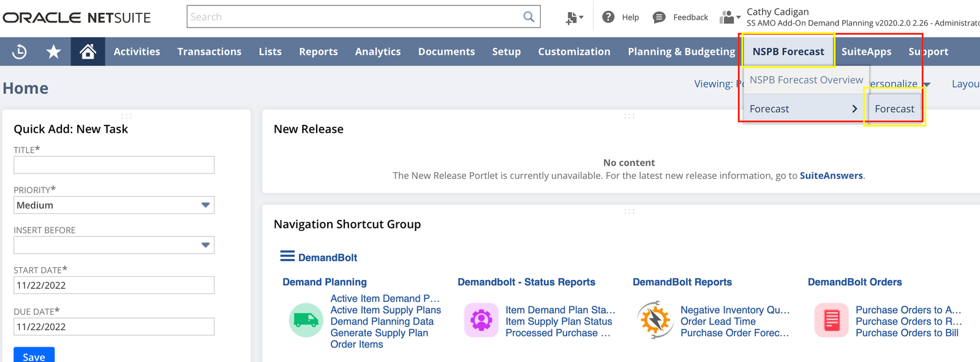Grab the Navigation Shortcut Group drag handle
Screen dimensions: 980x362
point(629,211)
